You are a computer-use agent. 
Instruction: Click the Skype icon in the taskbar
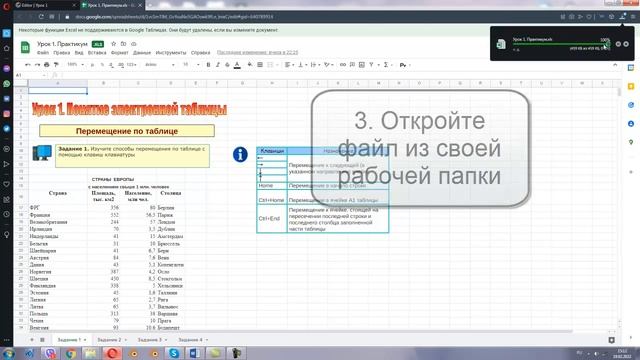coord(174,353)
